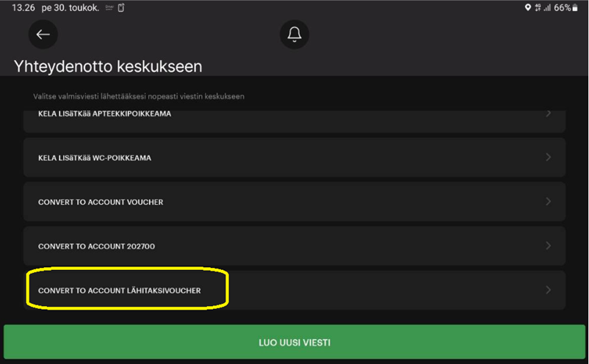Open chevron for KELA LISäTKää WC-POIKKEAMA
Screen dimensions: 589x364
pyautogui.click(x=549, y=157)
